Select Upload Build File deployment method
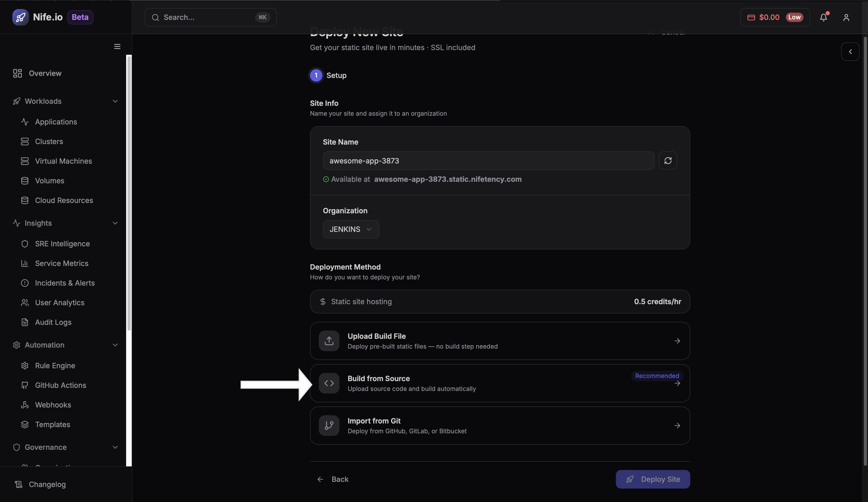The width and height of the screenshot is (868, 502). point(499,341)
